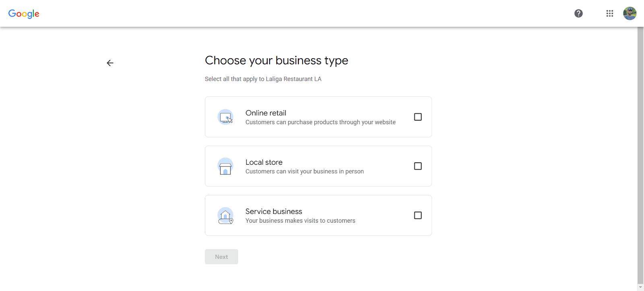
Task: Open the Help question mark icon
Action: click(578, 14)
